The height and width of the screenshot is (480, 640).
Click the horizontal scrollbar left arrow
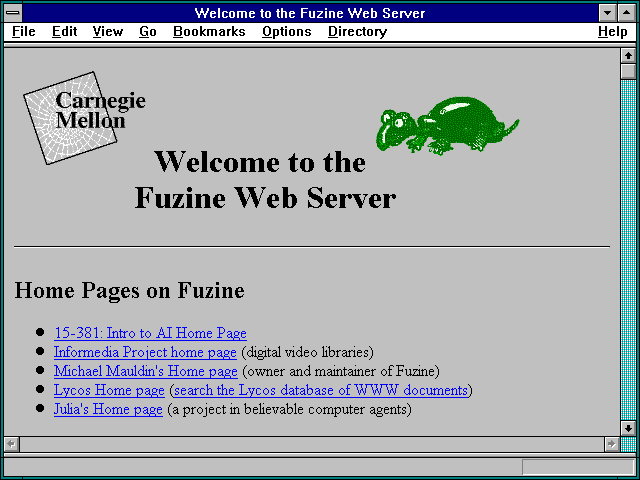pyautogui.click(x=12, y=444)
